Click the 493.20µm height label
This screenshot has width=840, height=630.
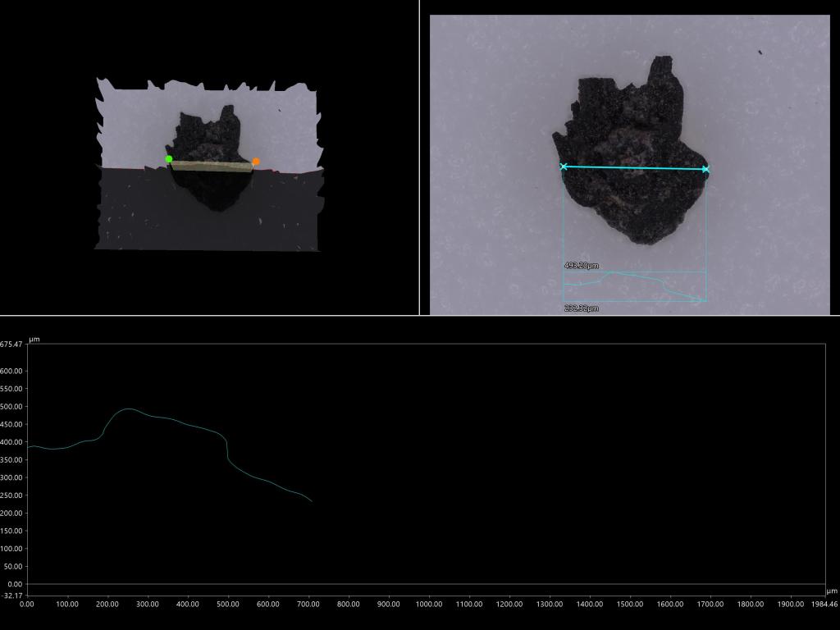[x=582, y=266]
